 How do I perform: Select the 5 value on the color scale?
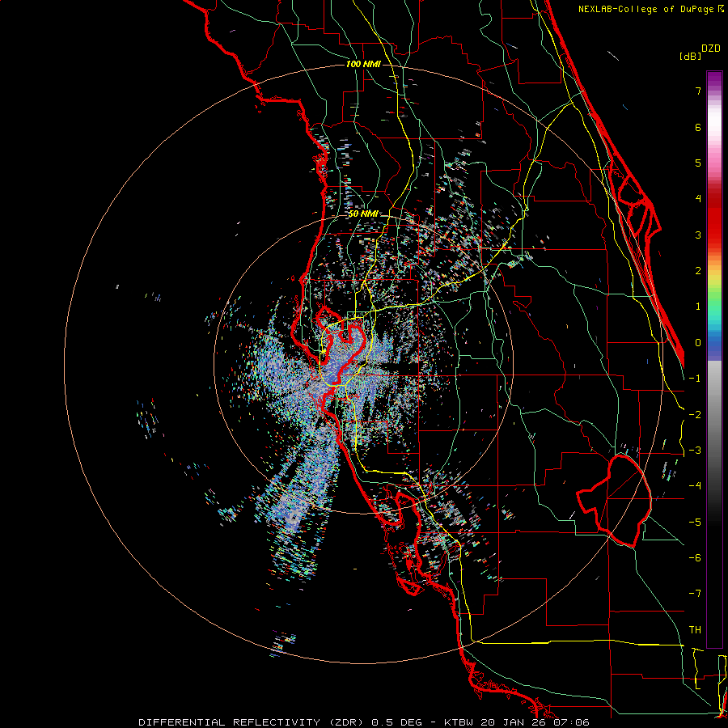click(698, 163)
